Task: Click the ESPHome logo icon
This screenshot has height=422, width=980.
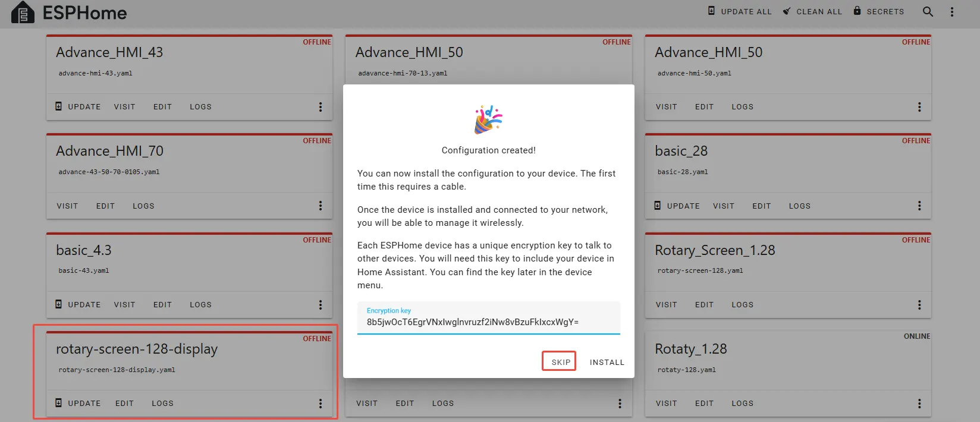Action: [x=23, y=12]
